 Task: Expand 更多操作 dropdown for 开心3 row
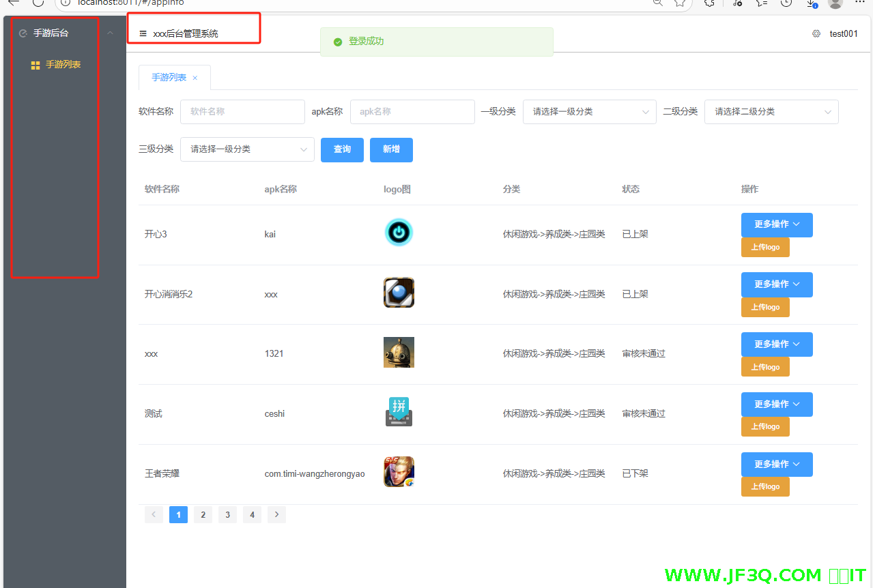(776, 224)
